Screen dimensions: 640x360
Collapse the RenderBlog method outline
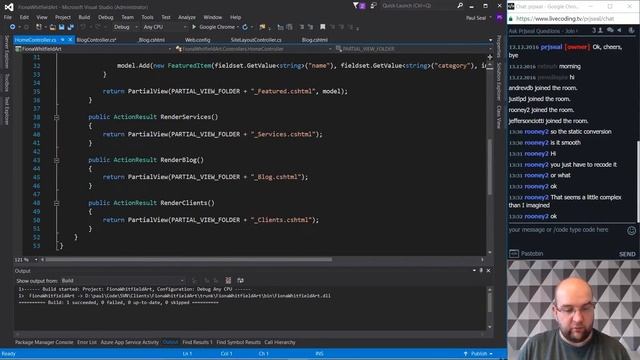pos(56,160)
